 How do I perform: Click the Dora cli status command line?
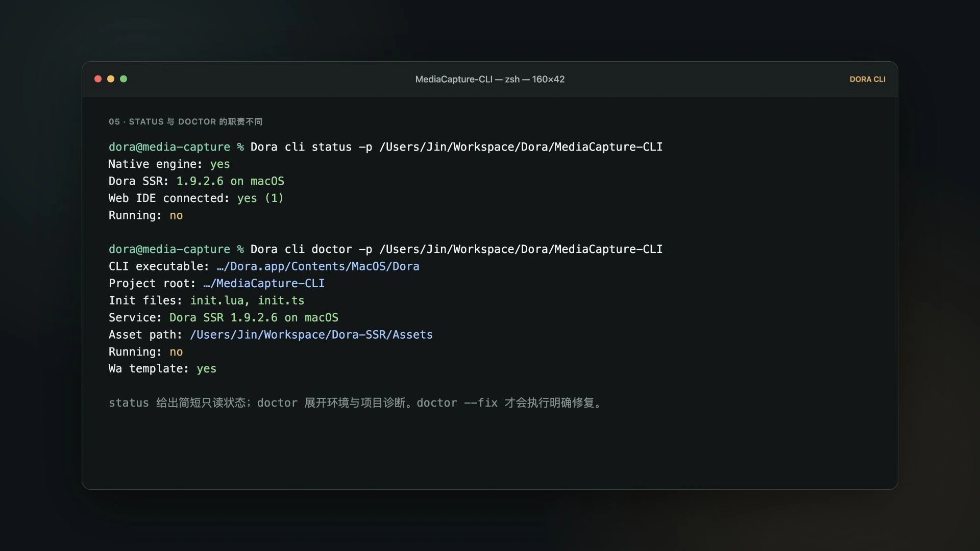tap(385, 147)
